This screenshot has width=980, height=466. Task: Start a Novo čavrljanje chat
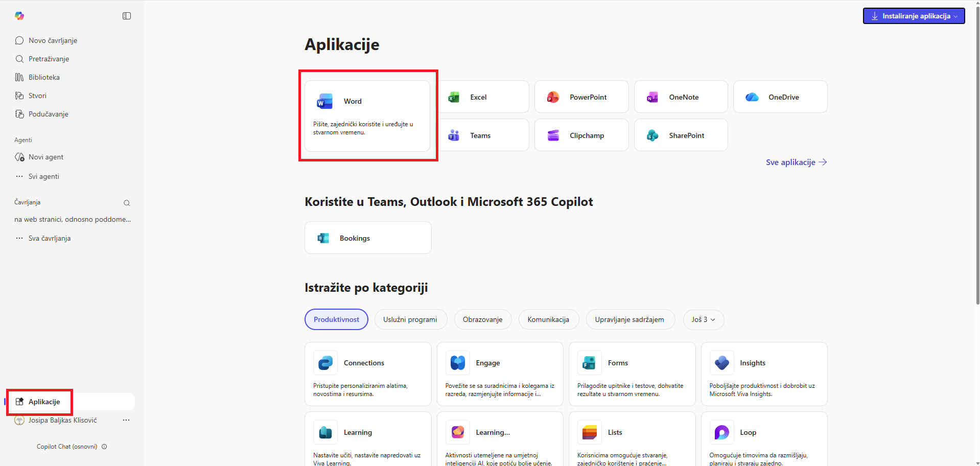tap(53, 40)
